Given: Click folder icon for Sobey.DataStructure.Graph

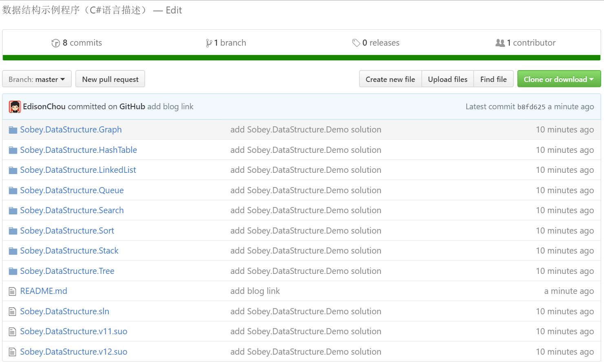Looking at the screenshot, I should (x=13, y=130).
